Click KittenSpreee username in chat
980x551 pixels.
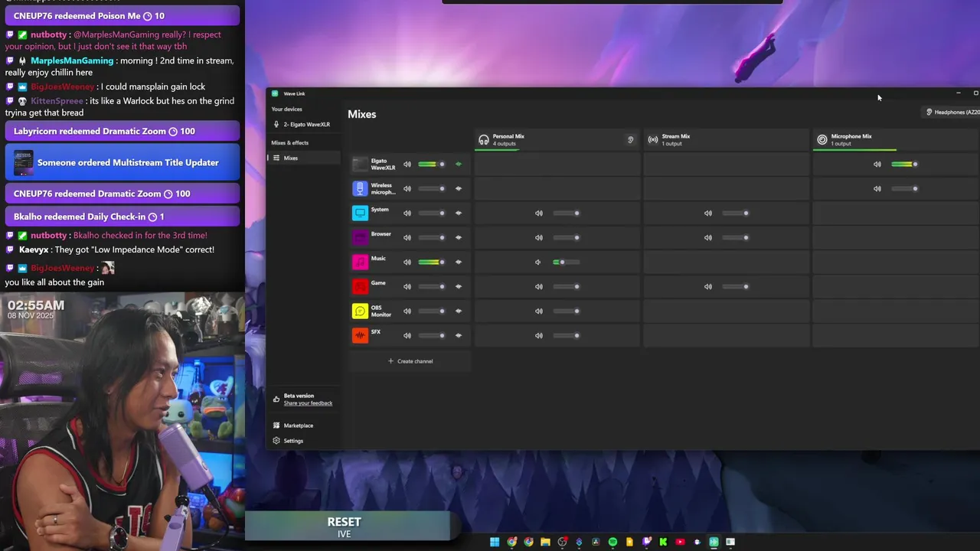click(57, 101)
